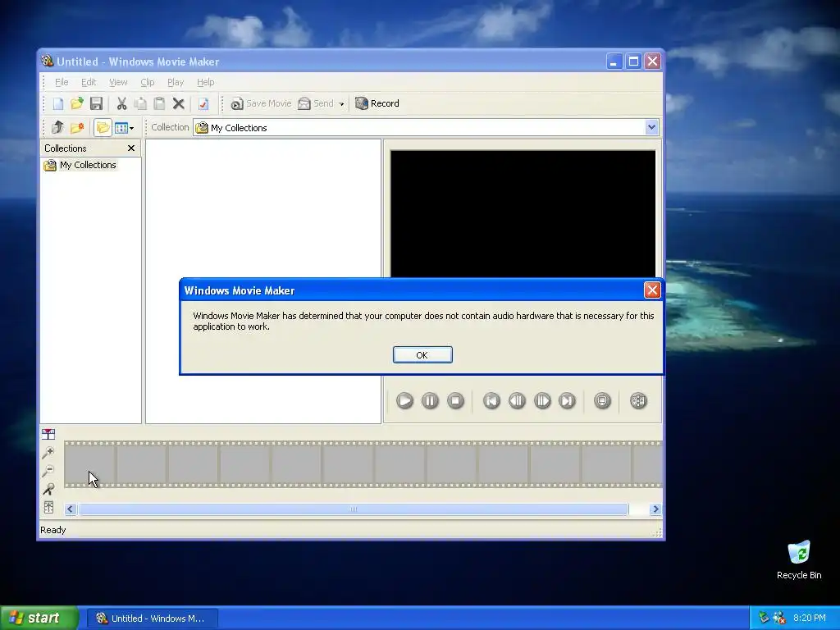Viewport: 840px width, 630px height.
Task: Click the Set Audio Levels icon
Action: pos(48,507)
